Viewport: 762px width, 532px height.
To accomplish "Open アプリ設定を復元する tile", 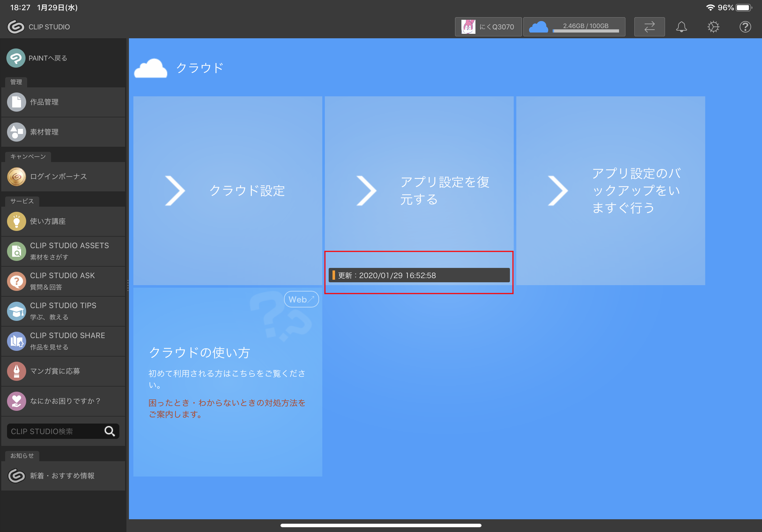I will tap(419, 190).
